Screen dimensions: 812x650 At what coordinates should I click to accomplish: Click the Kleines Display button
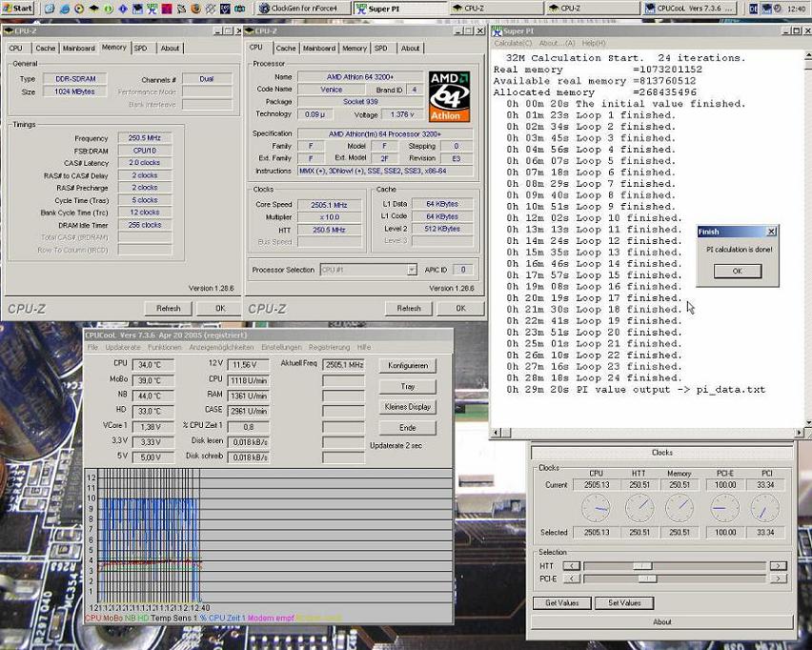coord(408,407)
